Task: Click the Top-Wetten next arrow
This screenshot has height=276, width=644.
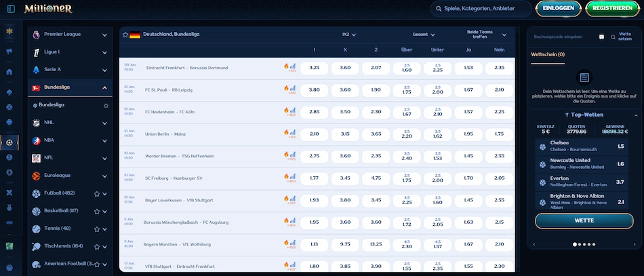Action: point(634,244)
